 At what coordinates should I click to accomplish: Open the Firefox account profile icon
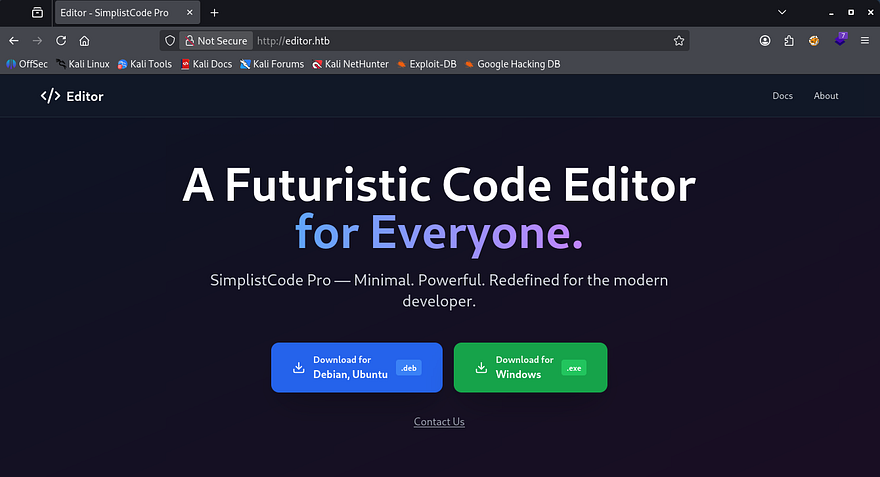[765, 41]
